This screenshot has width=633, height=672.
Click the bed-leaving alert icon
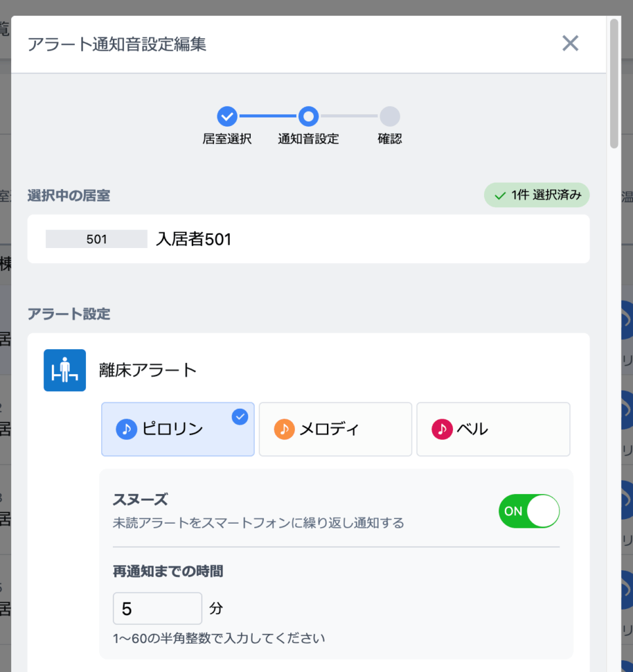coord(64,370)
